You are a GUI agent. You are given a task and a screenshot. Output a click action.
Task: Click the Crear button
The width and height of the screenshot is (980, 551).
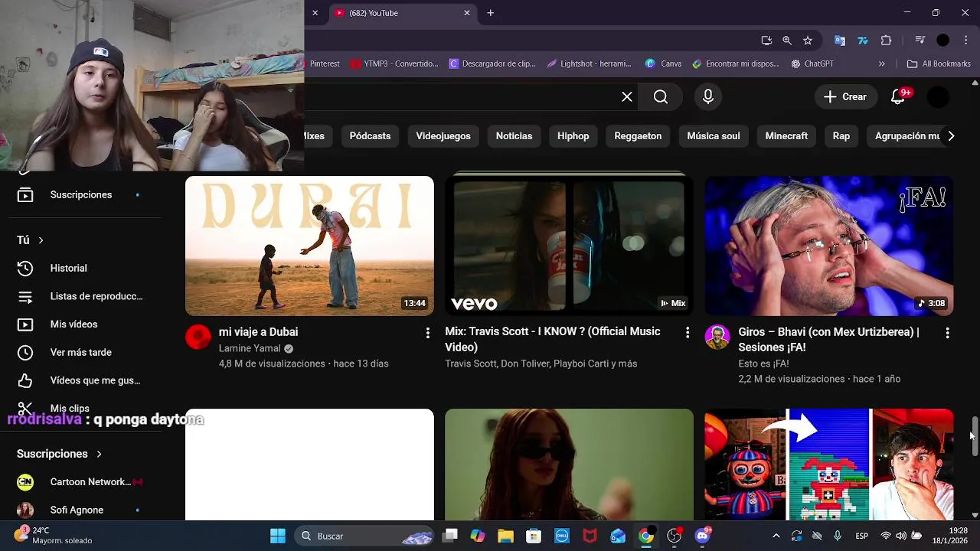pyautogui.click(x=846, y=96)
